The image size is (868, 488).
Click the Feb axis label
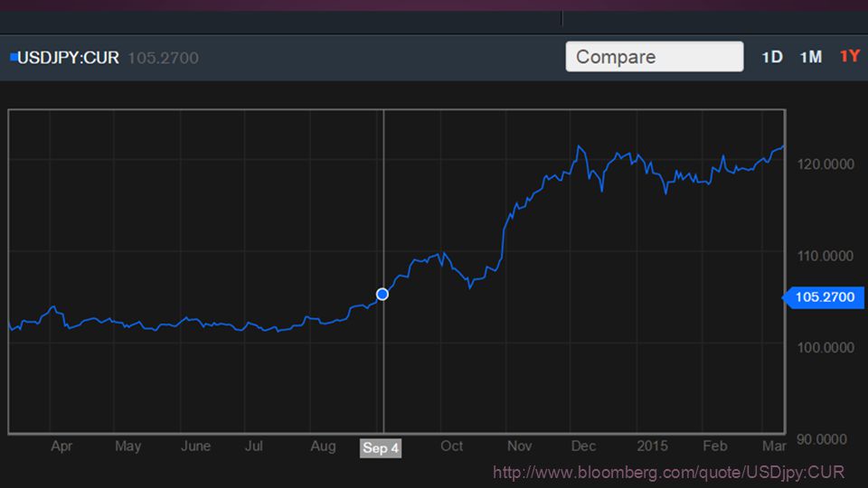click(x=714, y=446)
